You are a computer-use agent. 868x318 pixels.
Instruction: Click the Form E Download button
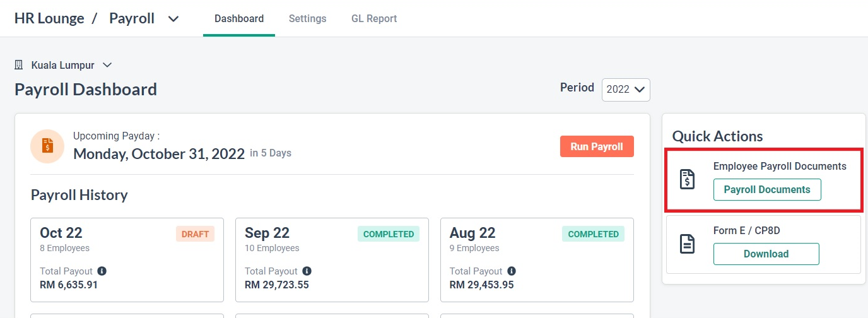tap(766, 254)
